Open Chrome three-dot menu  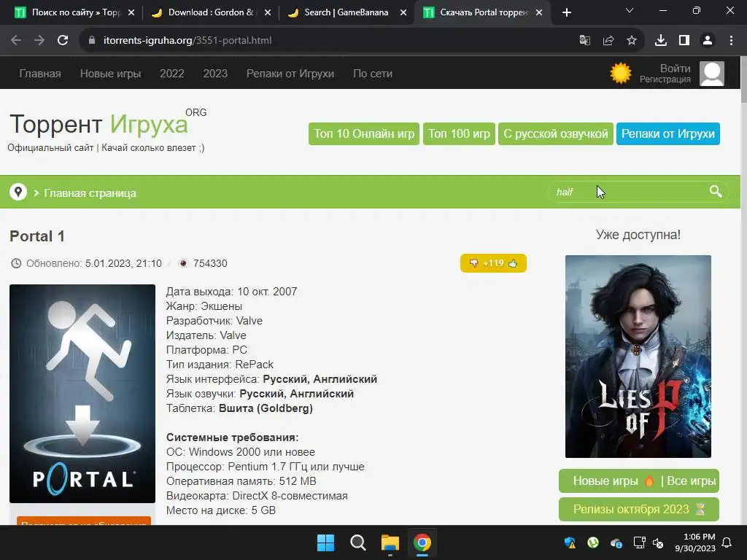[731, 41]
